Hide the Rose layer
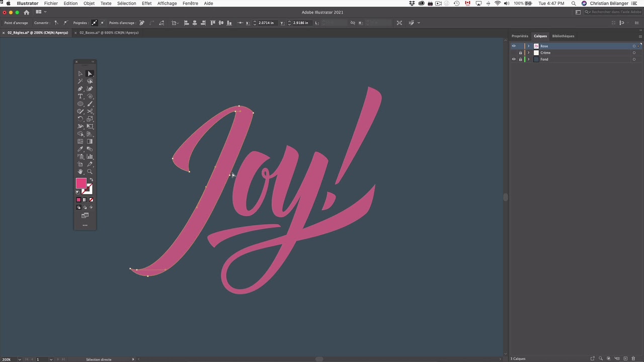 coord(514,46)
